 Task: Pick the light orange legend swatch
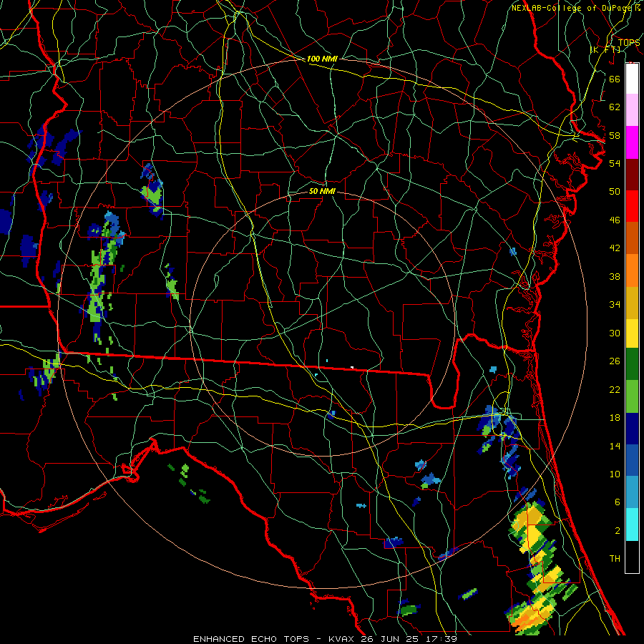(x=632, y=270)
